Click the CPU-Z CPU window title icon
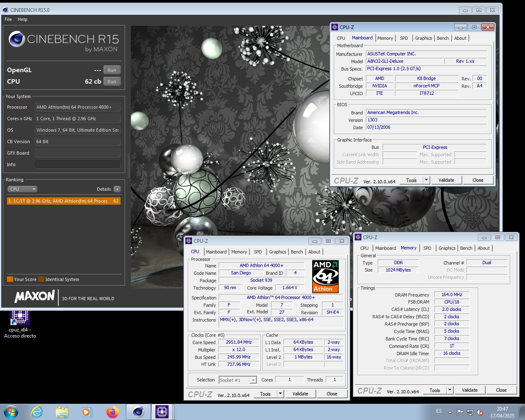Viewport: 525px width, 420px height. click(189, 241)
